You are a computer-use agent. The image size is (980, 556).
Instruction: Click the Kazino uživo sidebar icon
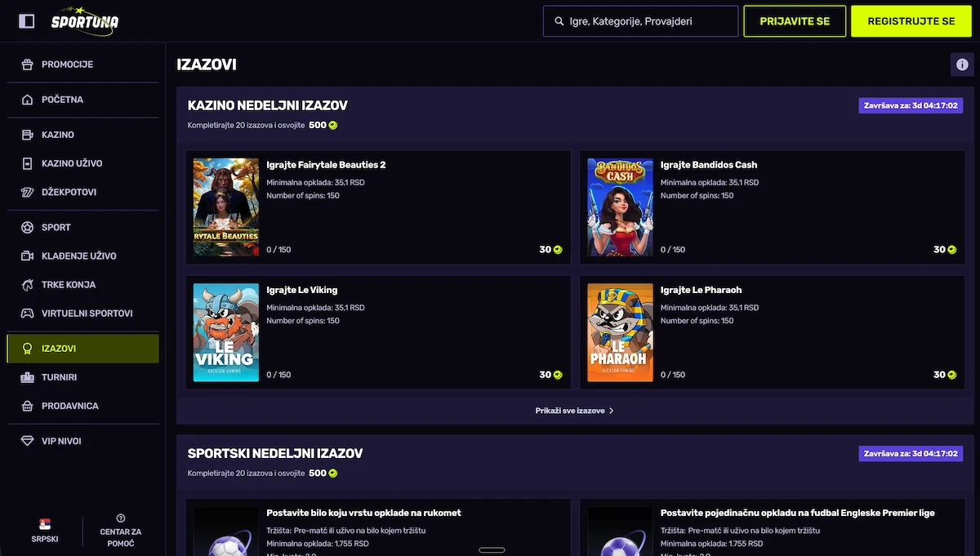(27, 163)
